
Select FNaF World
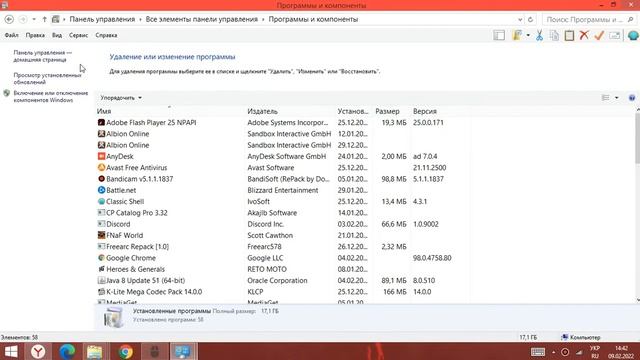(124, 236)
